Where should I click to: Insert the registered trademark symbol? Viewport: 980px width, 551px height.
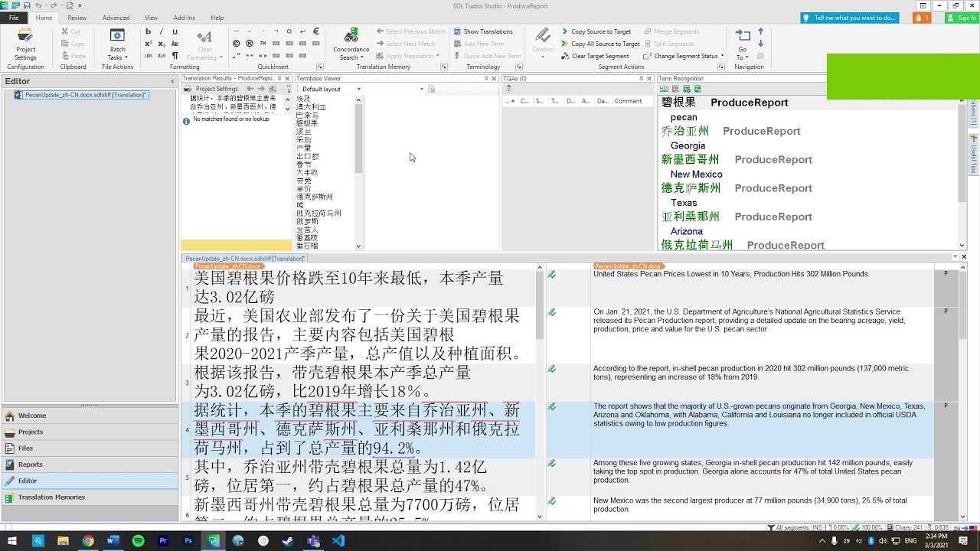point(250,44)
